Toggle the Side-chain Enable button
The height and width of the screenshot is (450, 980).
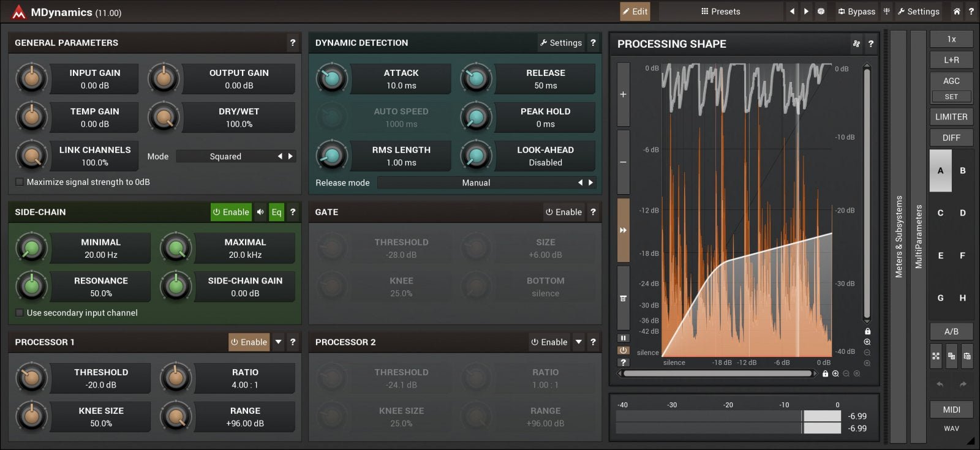231,212
